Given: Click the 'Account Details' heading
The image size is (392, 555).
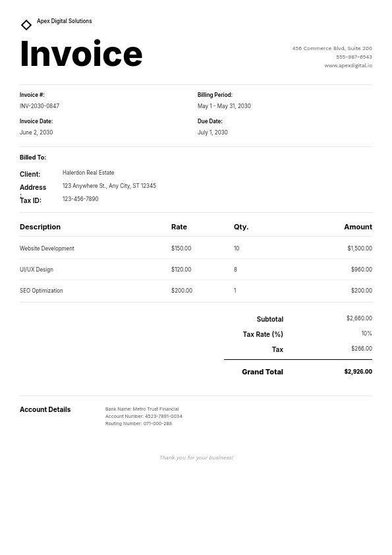Looking at the screenshot, I should click(x=45, y=409).
